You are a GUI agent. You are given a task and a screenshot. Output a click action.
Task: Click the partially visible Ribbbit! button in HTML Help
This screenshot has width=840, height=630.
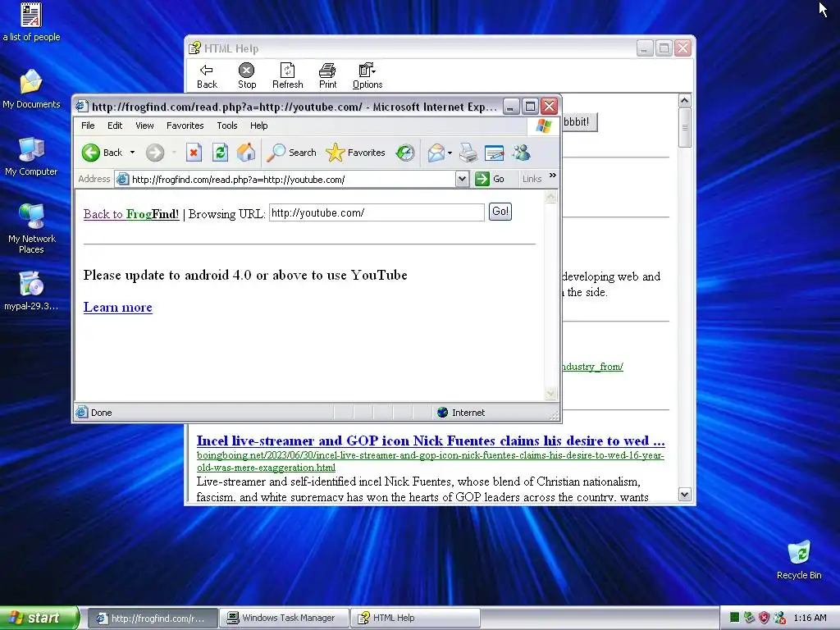579,121
